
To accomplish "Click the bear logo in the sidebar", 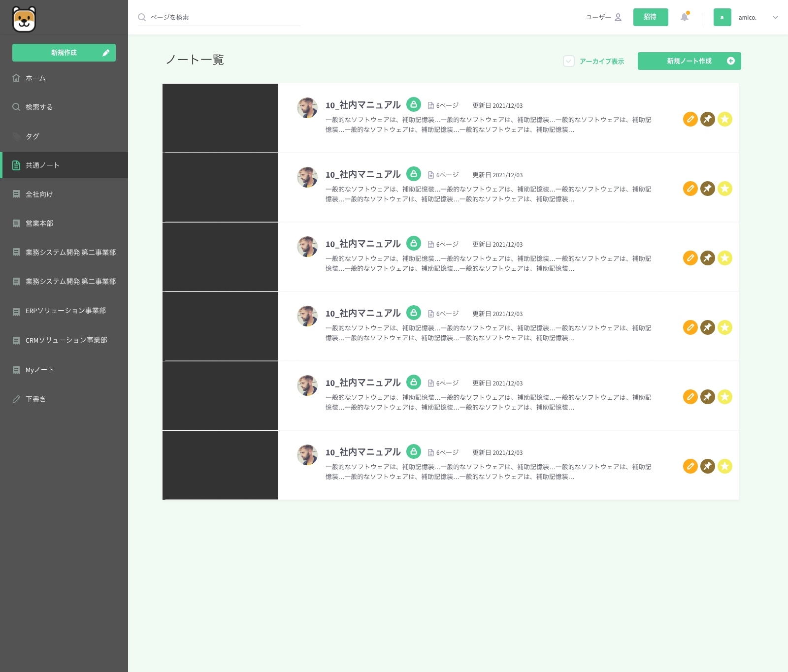I will [x=24, y=19].
